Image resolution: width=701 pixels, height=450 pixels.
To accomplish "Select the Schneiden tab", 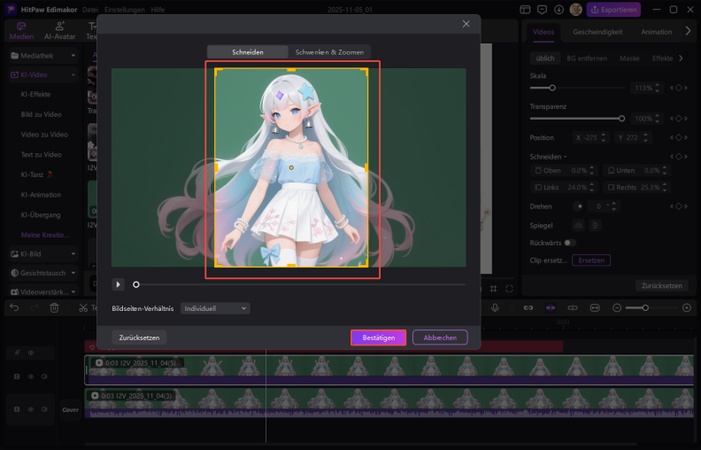I will click(x=247, y=51).
